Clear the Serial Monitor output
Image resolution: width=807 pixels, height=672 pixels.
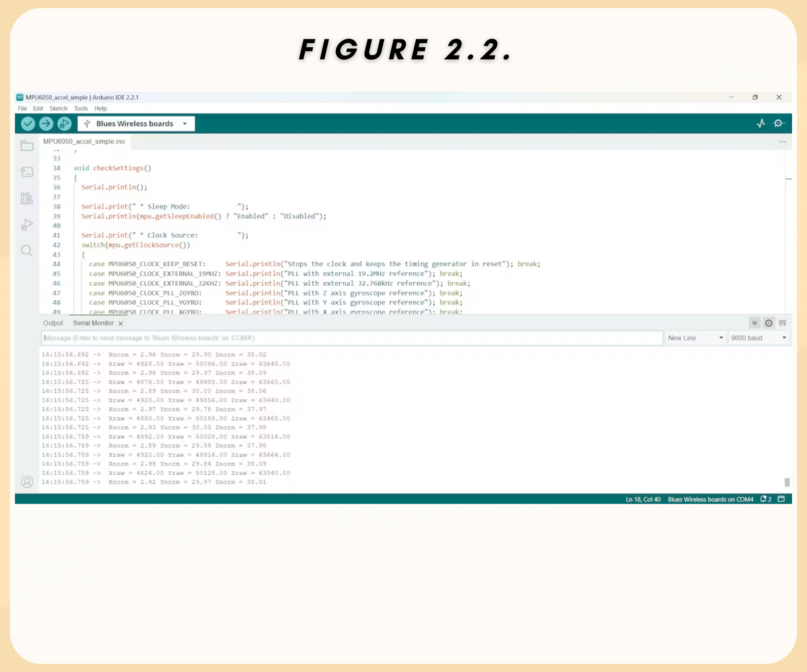782,323
